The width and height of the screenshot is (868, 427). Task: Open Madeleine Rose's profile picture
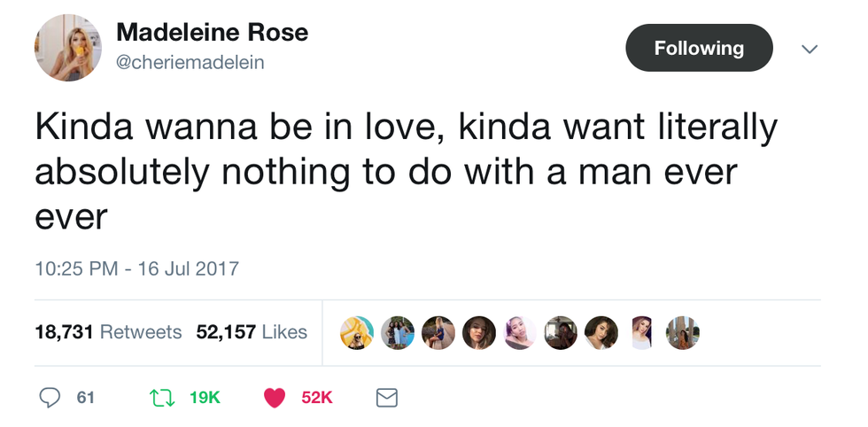pos(68,48)
